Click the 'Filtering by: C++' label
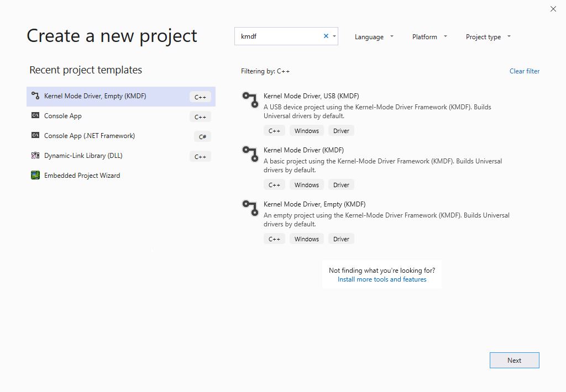 tap(265, 71)
